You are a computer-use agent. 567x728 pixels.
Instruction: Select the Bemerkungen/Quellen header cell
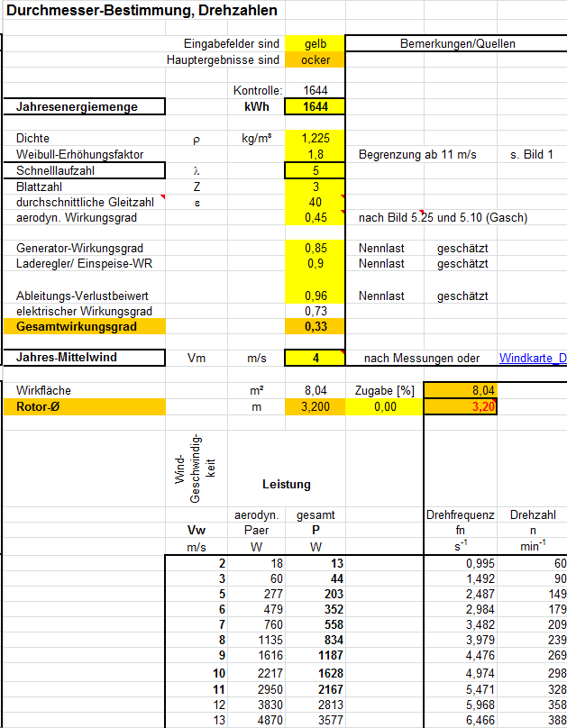456,44
